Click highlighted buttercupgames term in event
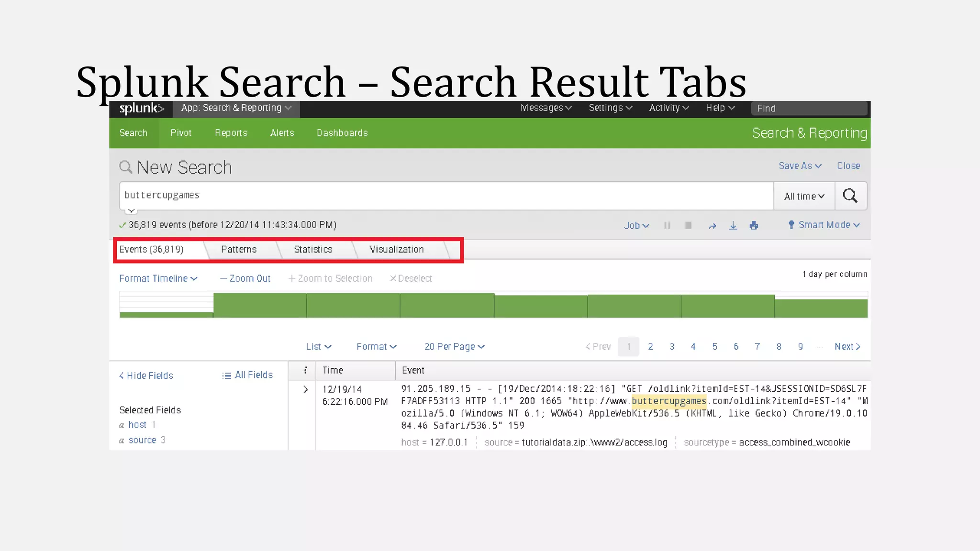The width and height of the screenshot is (980, 551). coord(669,401)
